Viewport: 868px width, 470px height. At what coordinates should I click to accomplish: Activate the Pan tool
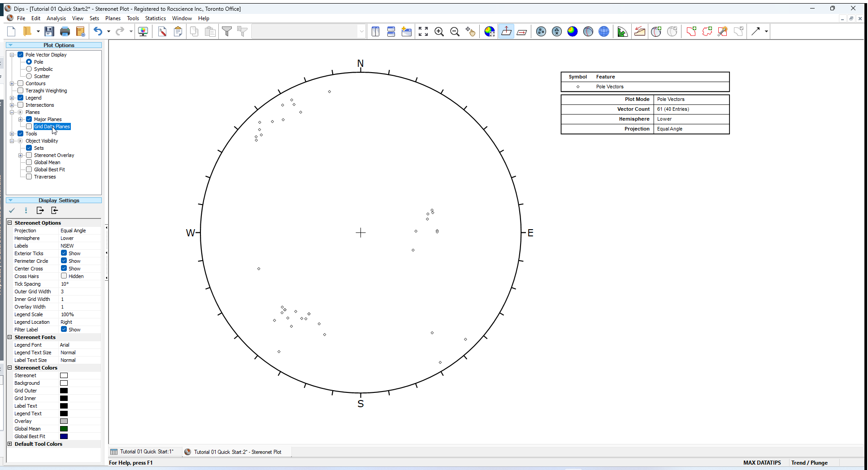(x=471, y=31)
